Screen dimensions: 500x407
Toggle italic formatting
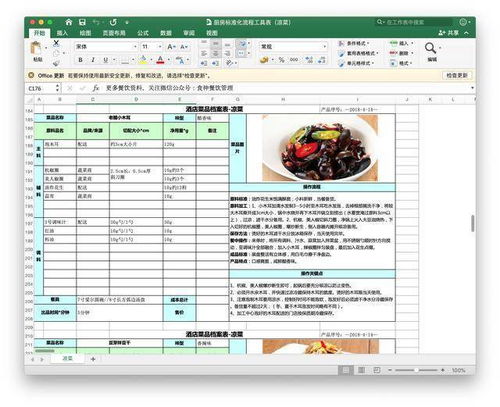pyautogui.click(x=93, y=60)
